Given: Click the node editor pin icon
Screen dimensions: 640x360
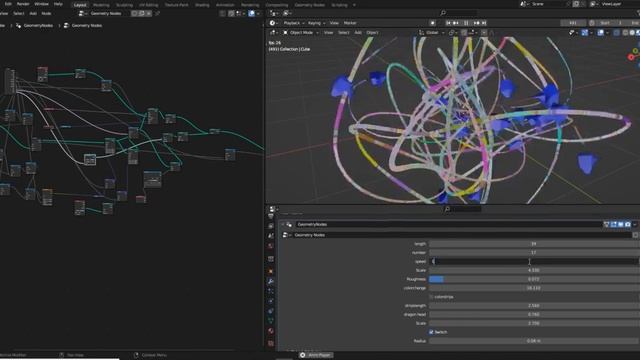Looking at the screenshot, I should click(158, 13).
